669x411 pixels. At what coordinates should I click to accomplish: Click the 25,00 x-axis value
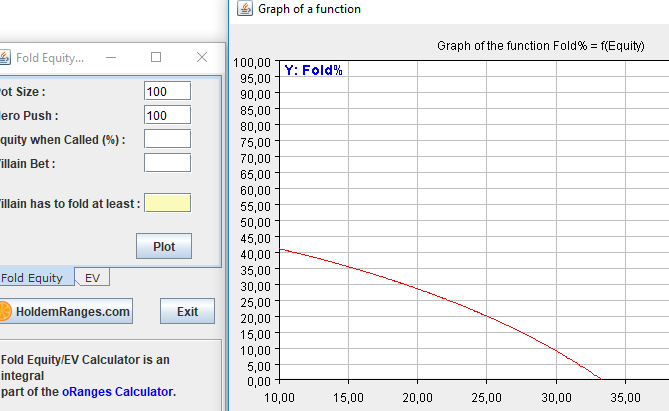click(x=486, y=398)
